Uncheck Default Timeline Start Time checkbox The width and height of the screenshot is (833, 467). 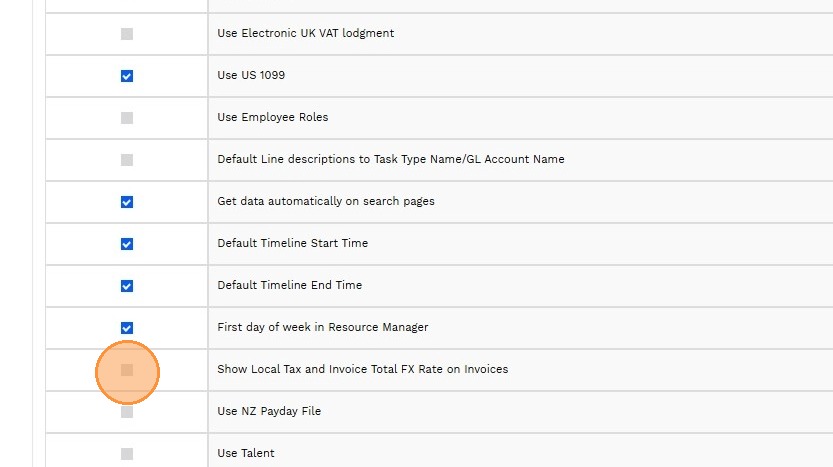(127, 244)
